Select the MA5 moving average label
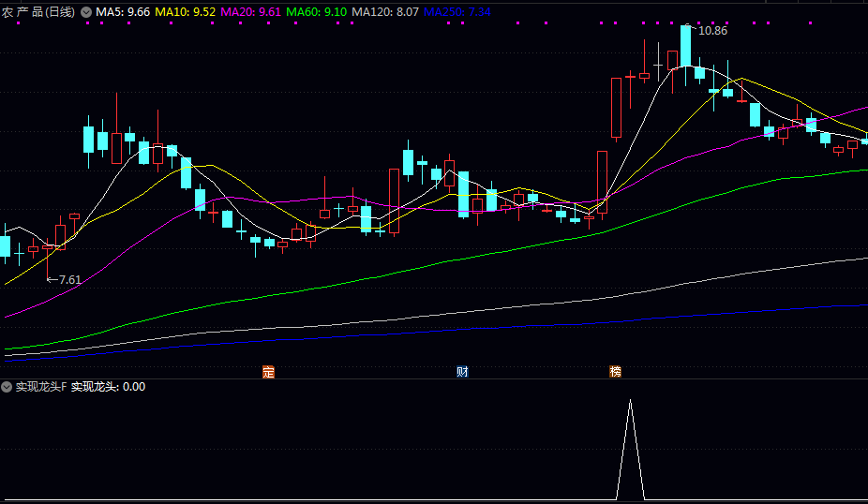Screen dimensions: 868x504 click(x=123, y=11)
